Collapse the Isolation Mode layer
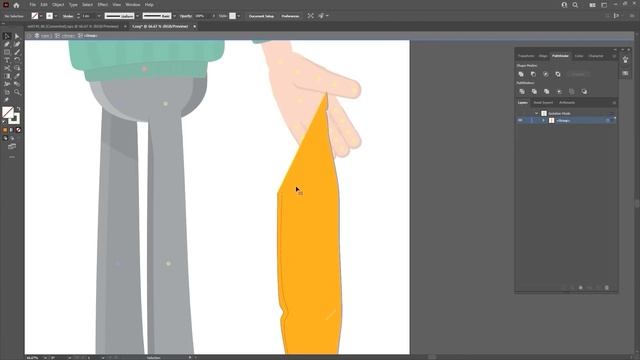Image resolution: width=640 pixels, height=360 pixels. [x=537, y=113]
